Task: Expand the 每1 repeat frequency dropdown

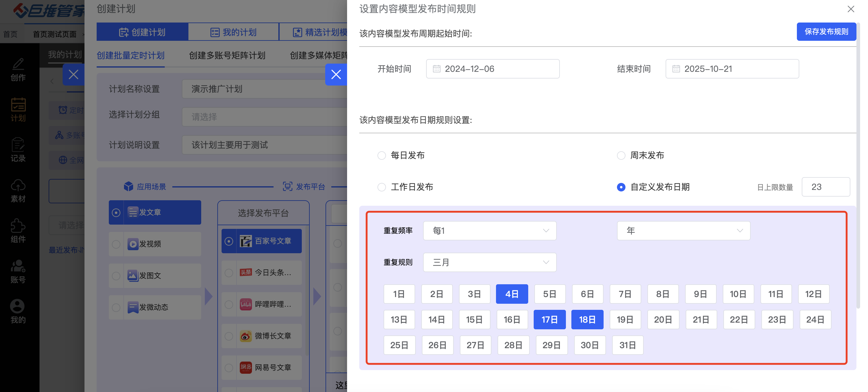Action: [489, 231]
